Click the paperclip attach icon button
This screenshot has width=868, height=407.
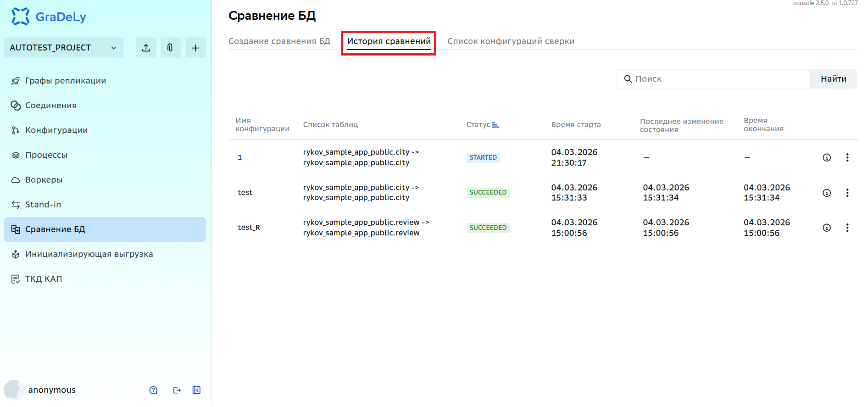[x=170, y=48]
